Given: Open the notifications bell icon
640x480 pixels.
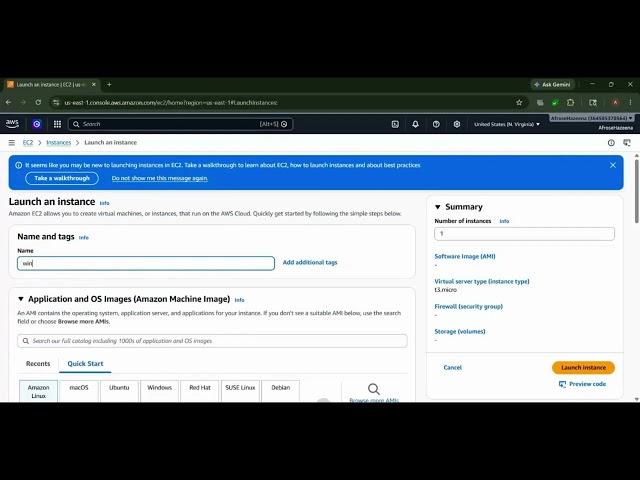Looking at the screenshot, I should 416,124.
